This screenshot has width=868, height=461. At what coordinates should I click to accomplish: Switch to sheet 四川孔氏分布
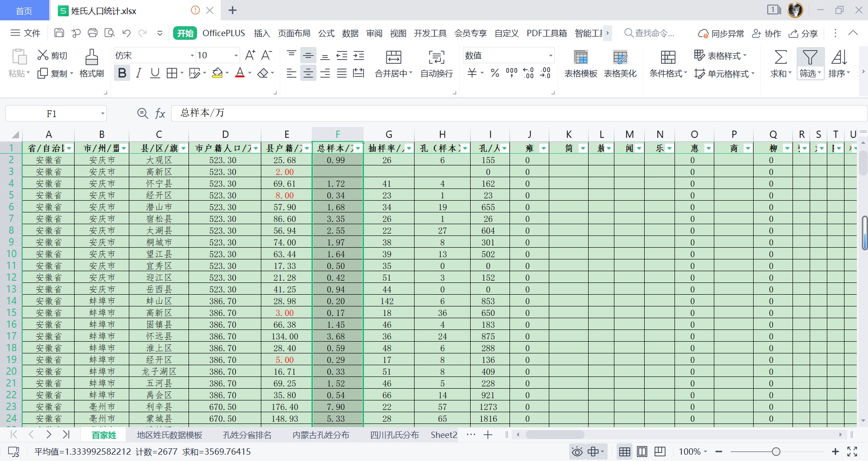point(394,435)
